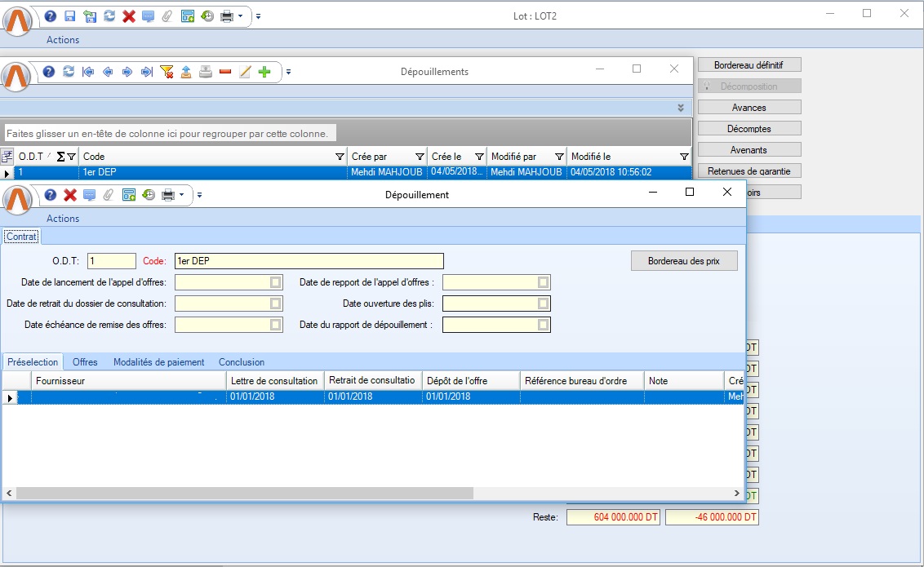Click the floppy disk save icon in Lot window toolbar
Screen dimensions: 924x567
coord(70,16)
